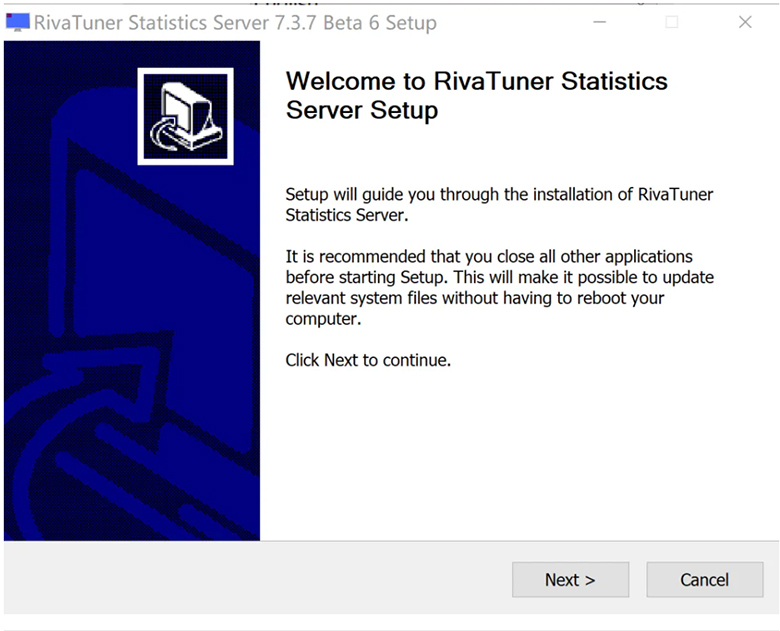Click the gray footer area left of Next
The width and height of the screenshot is (780, 631).
[x=250, y=579]
